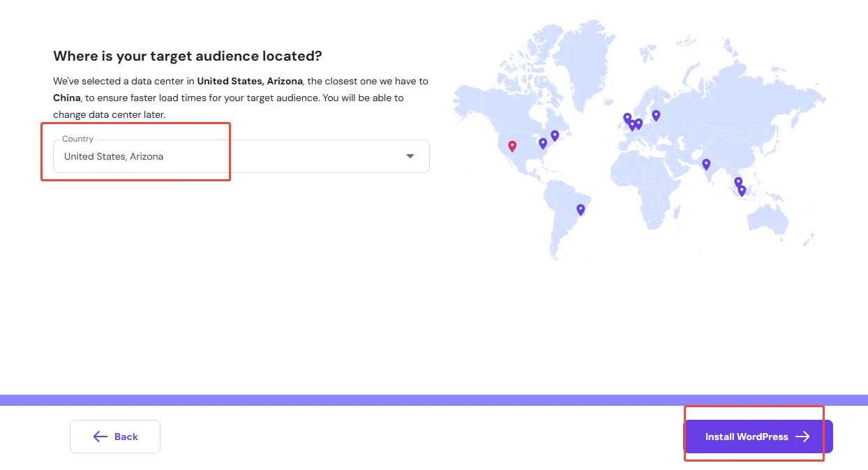Click the left arrow icon in Back button
Screen dimensions: 868x470
tap(100, 437)
